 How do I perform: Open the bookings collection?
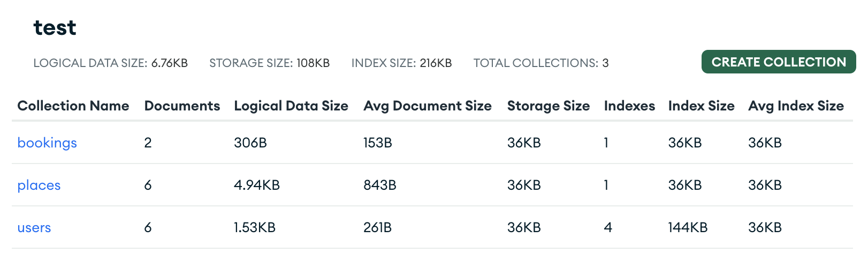pyautogui.click(x=47, y=143)
